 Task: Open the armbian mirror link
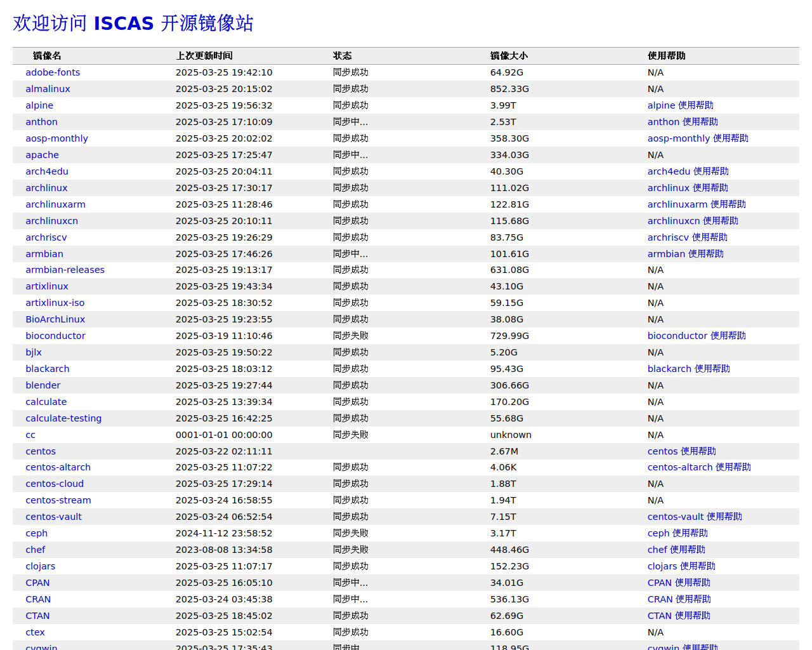(x=44, y=254)
